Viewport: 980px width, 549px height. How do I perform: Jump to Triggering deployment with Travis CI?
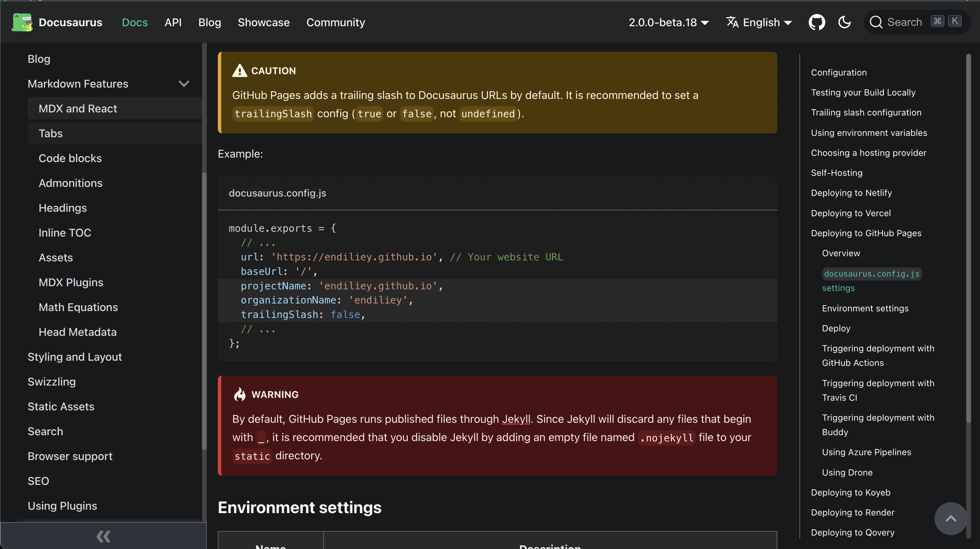tap(878, 390)
